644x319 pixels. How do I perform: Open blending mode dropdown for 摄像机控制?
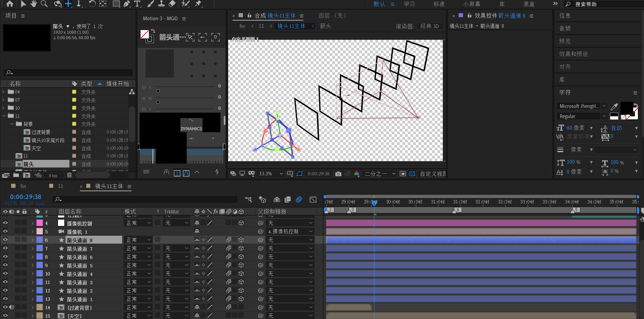point(139,223)
